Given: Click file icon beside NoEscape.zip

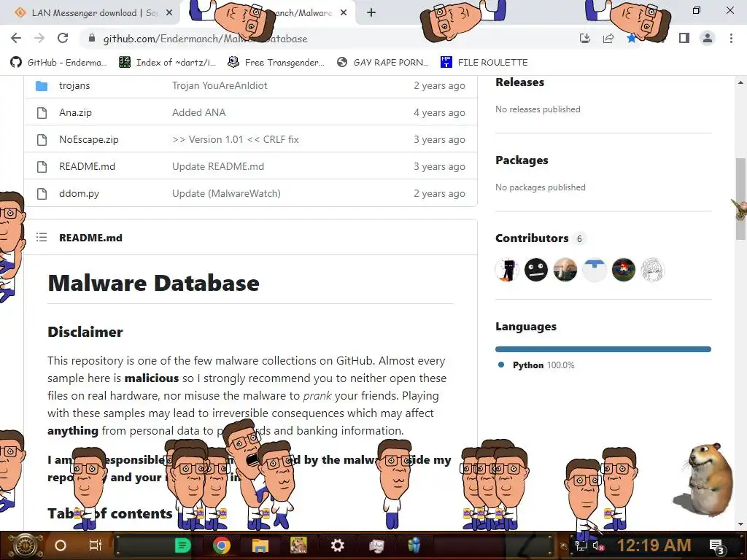Looking at the screenshot, I should 42,139.
